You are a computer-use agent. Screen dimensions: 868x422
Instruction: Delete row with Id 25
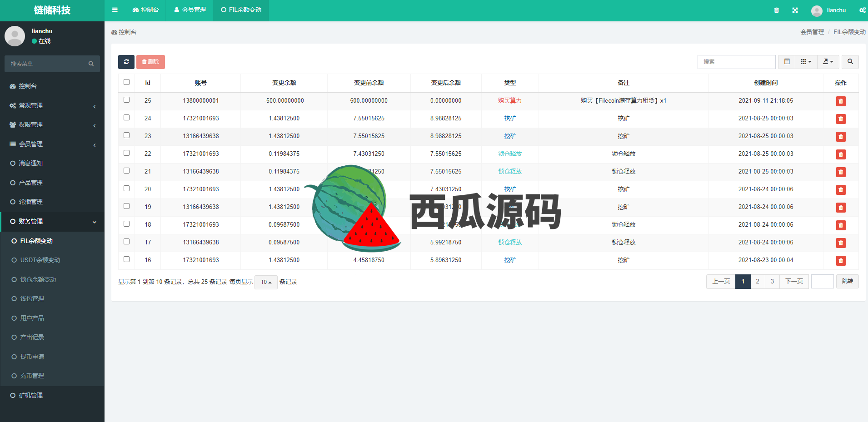841,101
